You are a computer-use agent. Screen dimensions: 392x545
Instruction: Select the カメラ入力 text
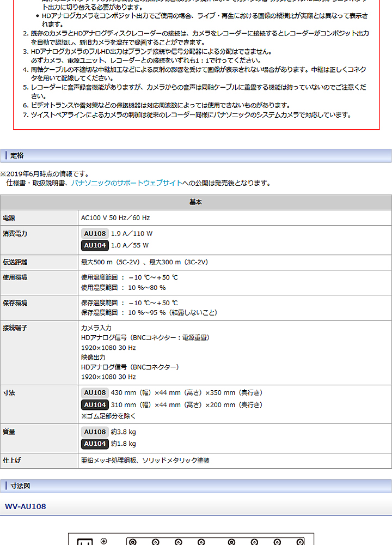96,328
